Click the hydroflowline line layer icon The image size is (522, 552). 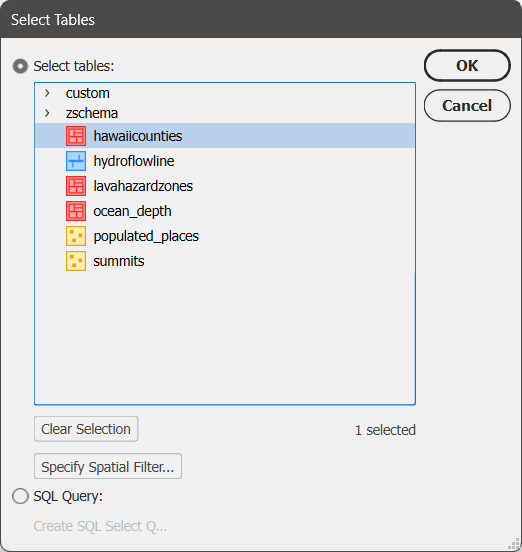76,161
